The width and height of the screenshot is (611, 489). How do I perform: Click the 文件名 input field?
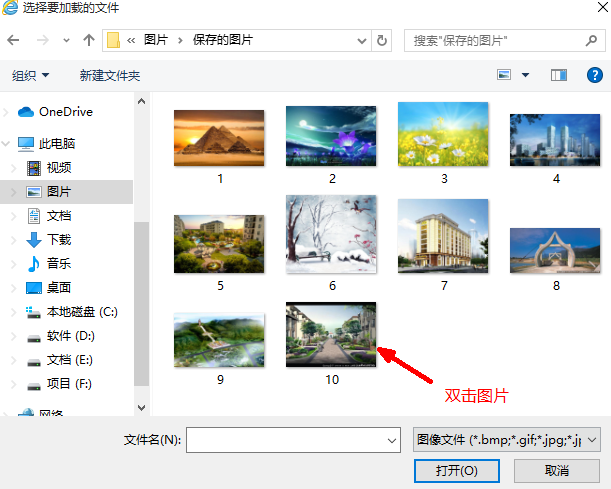[x=285, y=439]
